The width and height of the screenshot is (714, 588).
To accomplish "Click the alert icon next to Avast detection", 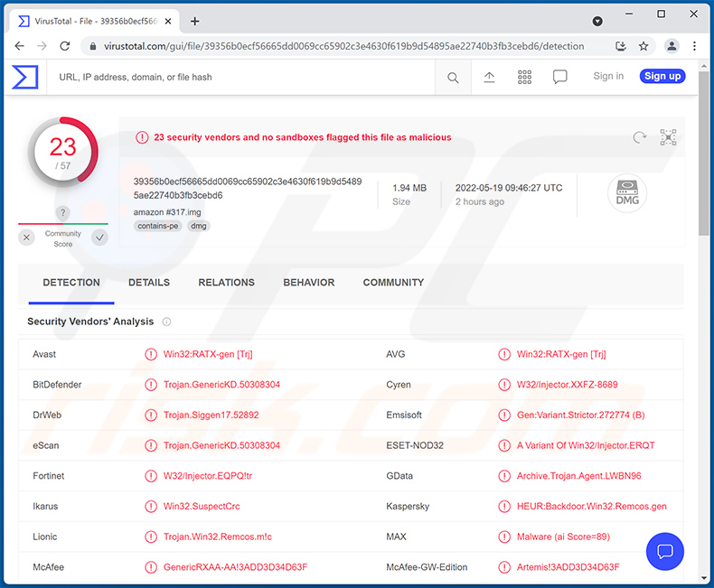I will [x=151, y=354].
